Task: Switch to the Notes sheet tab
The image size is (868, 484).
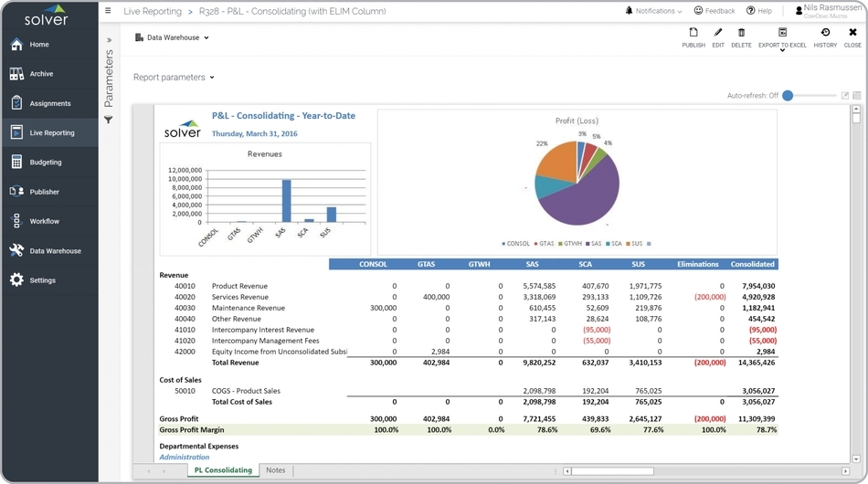Action: [x=275, y=470]
